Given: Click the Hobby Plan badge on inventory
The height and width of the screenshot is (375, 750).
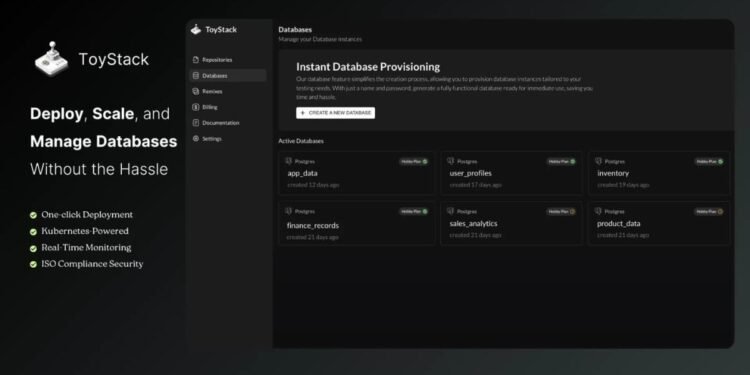Looking at the screenshot, I should tap(709, 162).
